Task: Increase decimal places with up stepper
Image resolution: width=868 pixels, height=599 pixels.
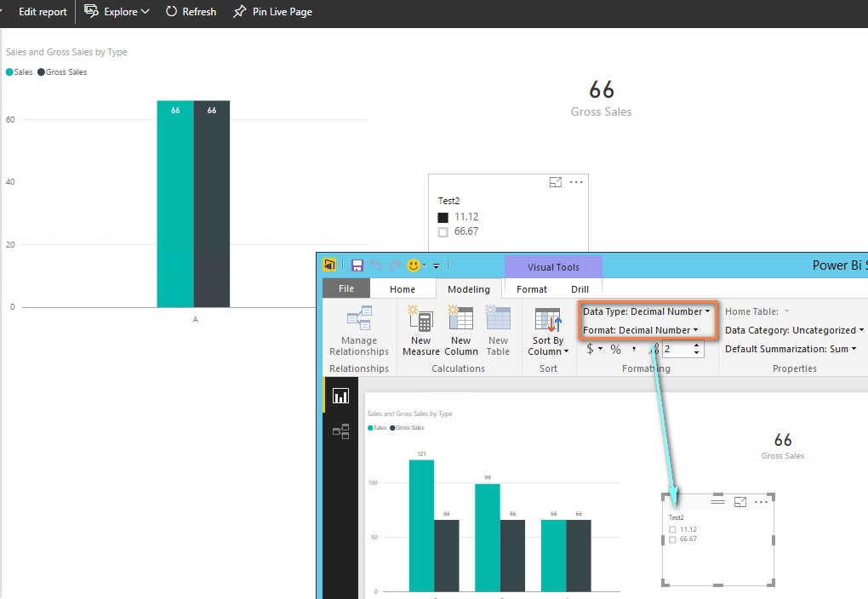Action: pos(696,345)
